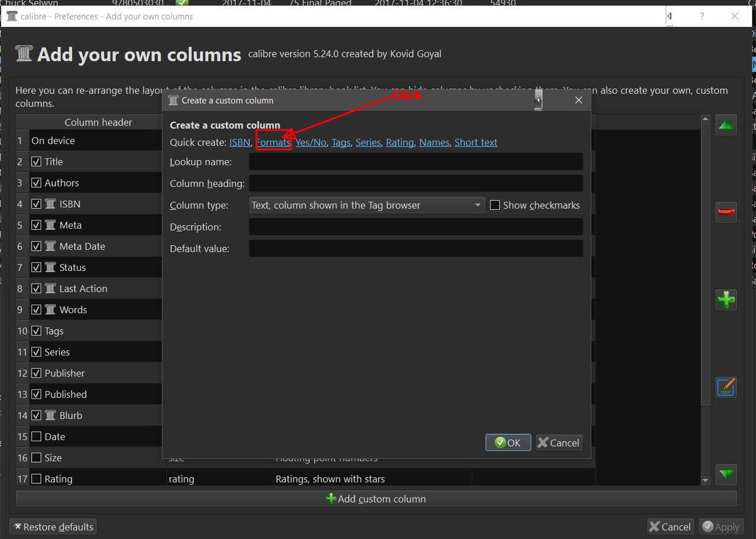Viewport: 756px width, 539px height.
Task: Remove column with red minus icon
Action: (x=726, y=212)
